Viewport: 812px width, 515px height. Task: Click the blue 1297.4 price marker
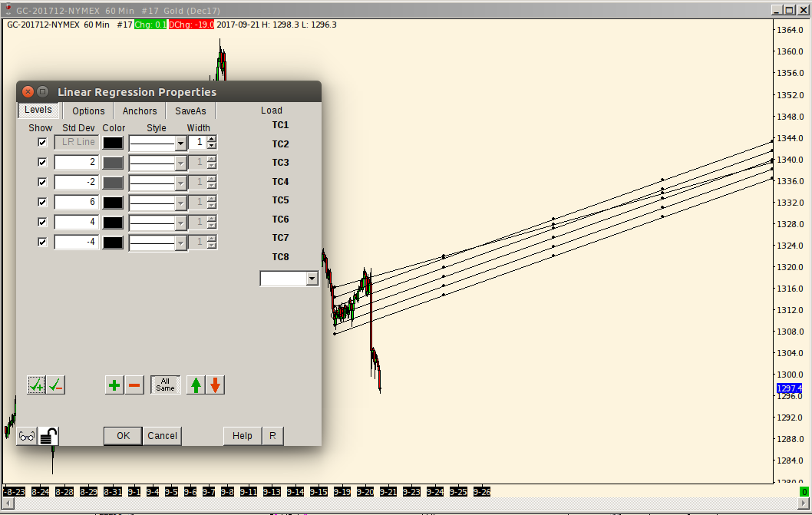point(789,388)
